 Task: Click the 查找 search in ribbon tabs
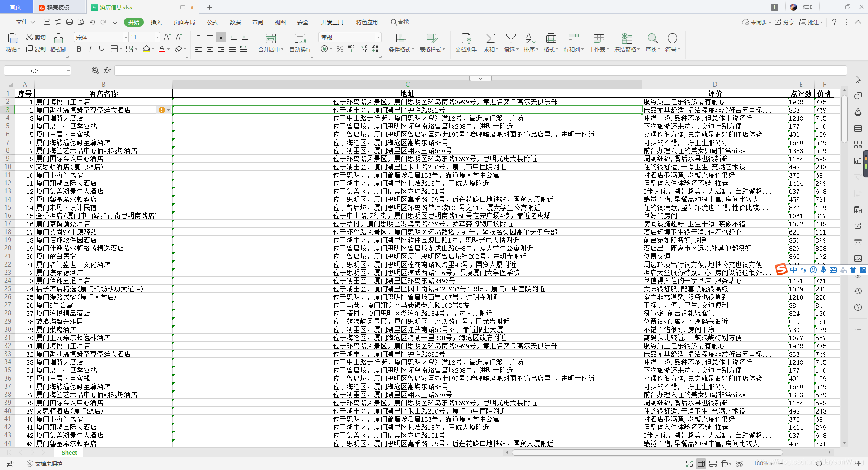coord(400,22)
